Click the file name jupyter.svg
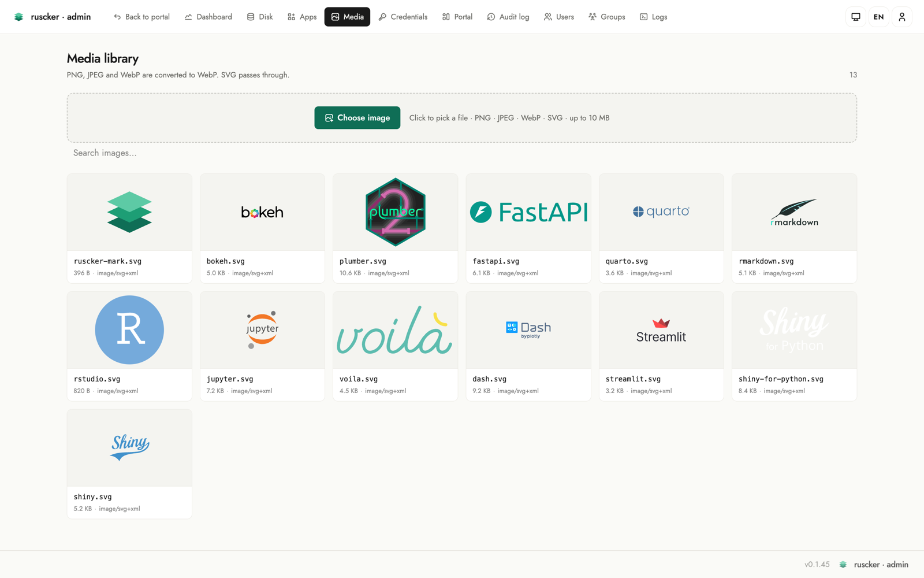This screenshot has height=578, width=924. (x=230, y=379)
